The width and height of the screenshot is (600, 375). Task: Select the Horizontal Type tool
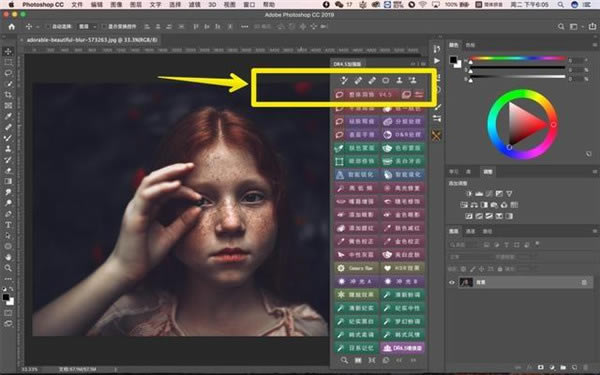coord(8,225)
